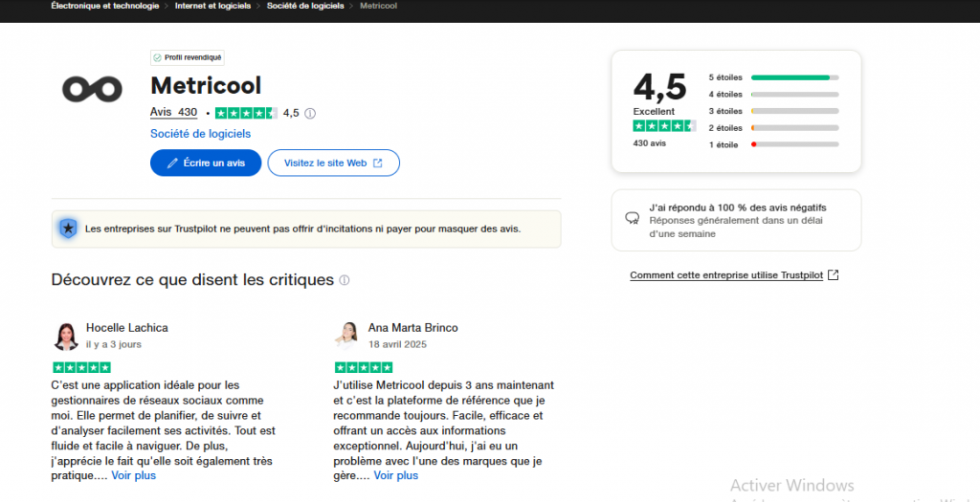Screen dimensions: 980x502
Task: Click the shield star icon in the notice
Action: 68,229
